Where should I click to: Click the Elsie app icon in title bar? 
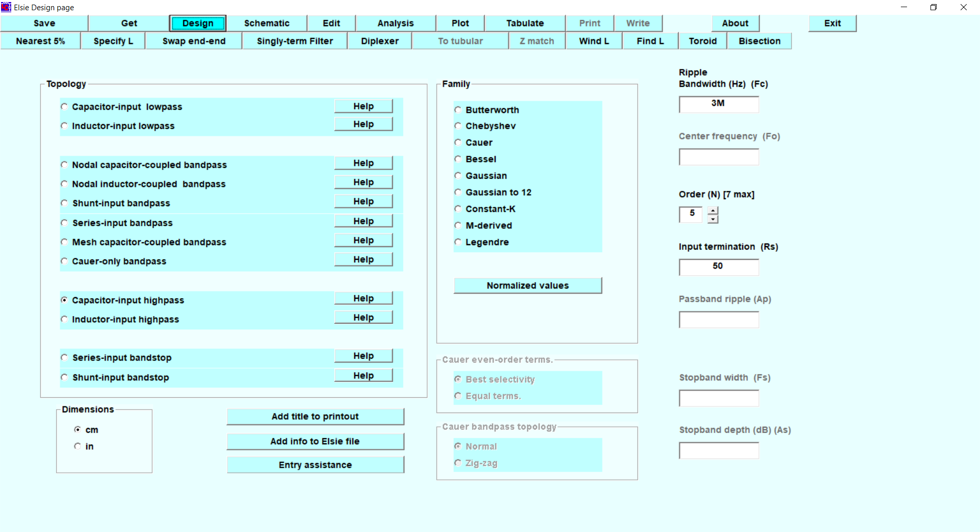coord(6,7)
